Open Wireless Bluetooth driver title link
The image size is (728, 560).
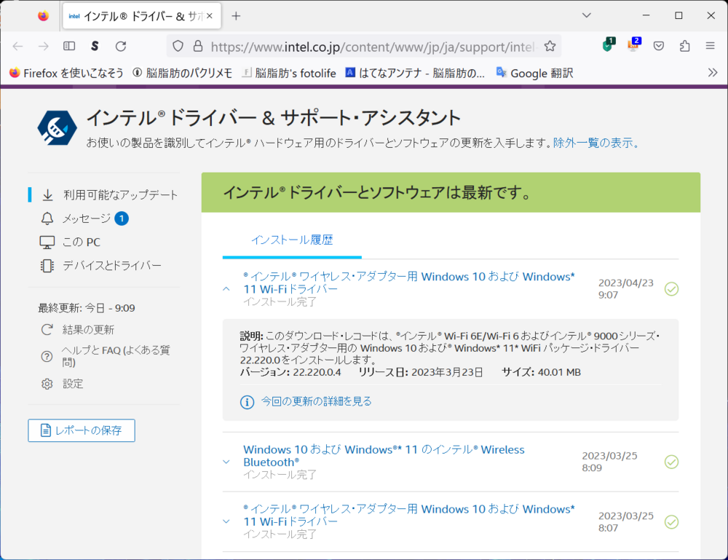point(384,456)
